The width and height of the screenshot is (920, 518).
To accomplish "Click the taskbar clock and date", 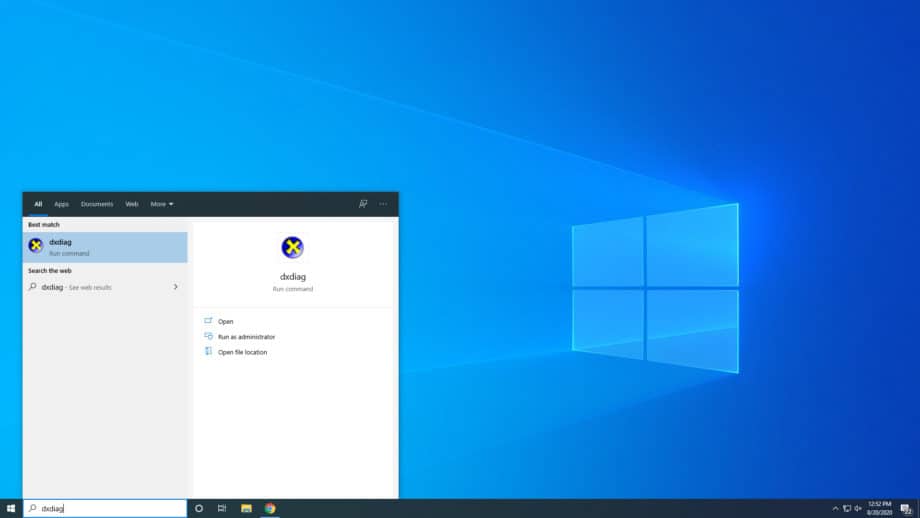I will pyautogui.click(x=880, y=508).
